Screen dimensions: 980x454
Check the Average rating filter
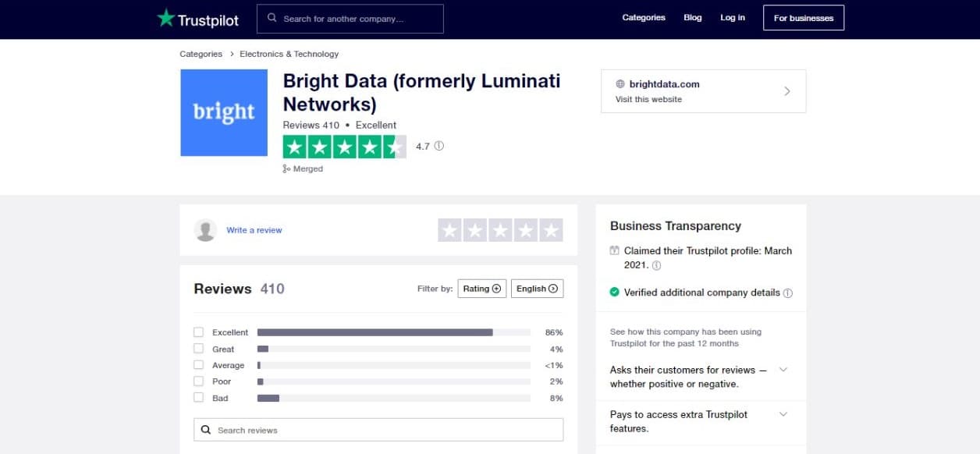198,365
